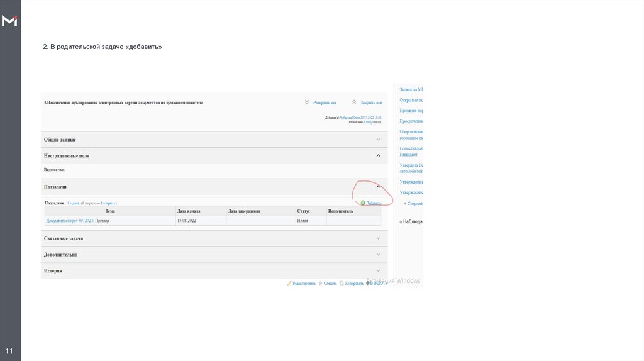Collapse the Настраиваемые поля section

pos(378,155)
